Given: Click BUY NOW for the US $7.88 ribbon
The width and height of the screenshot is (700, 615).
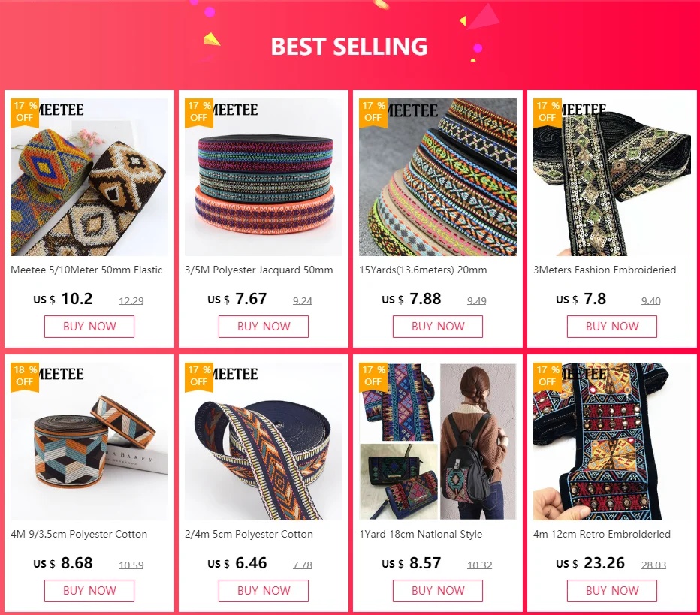Looking at the screenshot, I should pos(438,326).
